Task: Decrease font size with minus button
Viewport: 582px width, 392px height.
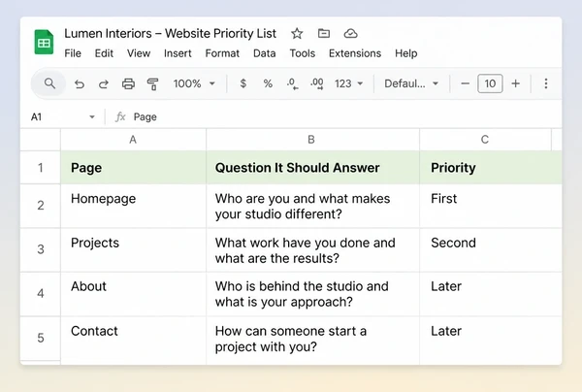Action: (x=465, y=83)
